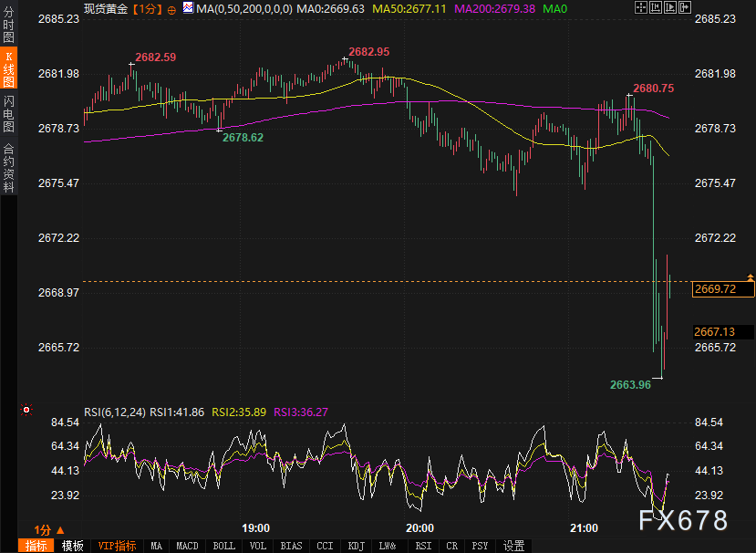Open the MA(0,50,200,0,0,0) parameter settings
The height and width of the screenshot is (553, 756).
pyautogui.click(x=244, y=8)
